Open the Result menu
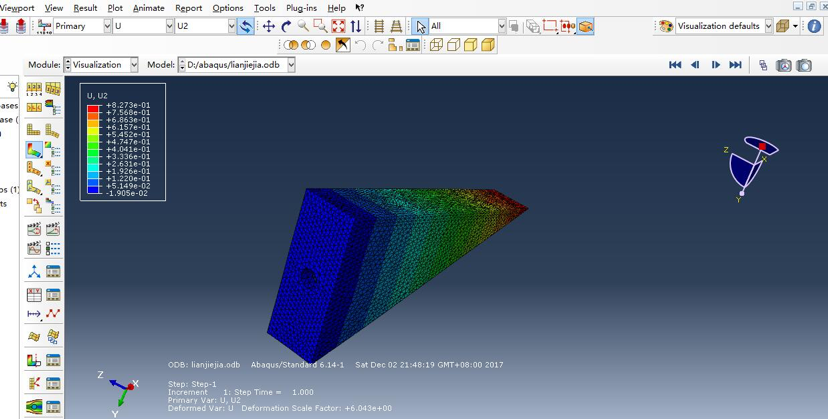Screen dimensions: 828x419 coord(85,8)
